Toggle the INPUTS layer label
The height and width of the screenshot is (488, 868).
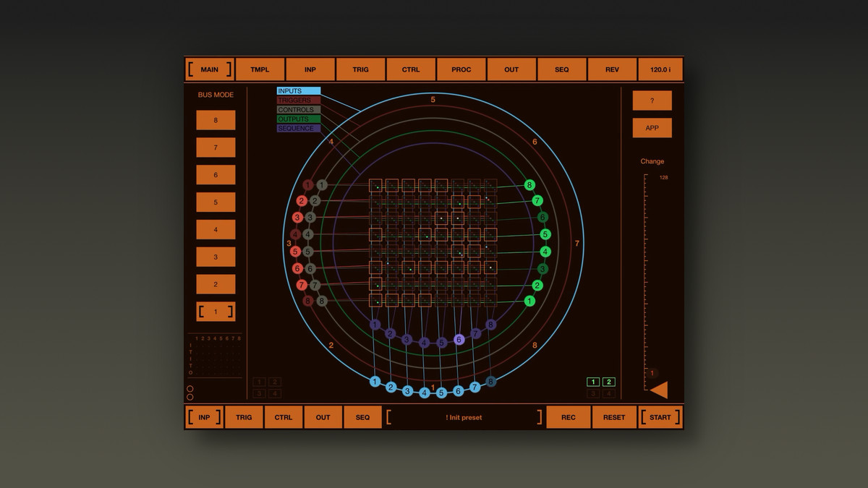pos(298,91)
